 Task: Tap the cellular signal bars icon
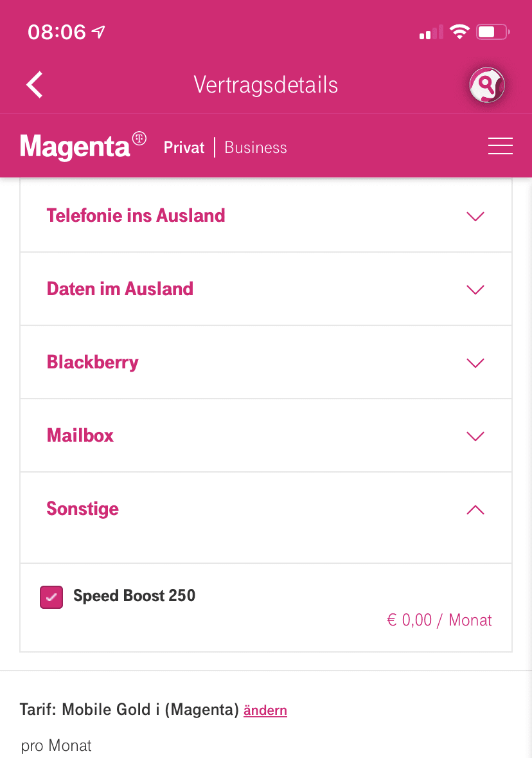[x=431, y=32]
